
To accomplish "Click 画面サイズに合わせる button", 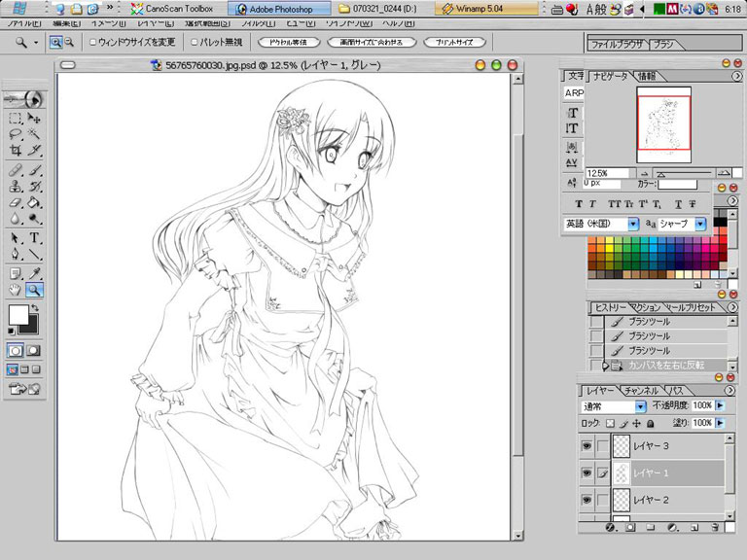I will pyautogui.click(x=372, y=43).
